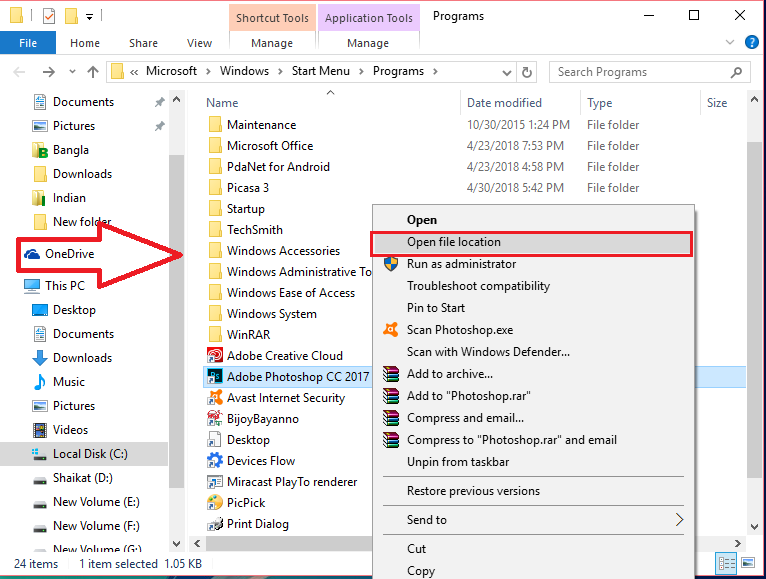Click the Forward navigation arrow
This screenshot has height=579, width=766.
48,72
